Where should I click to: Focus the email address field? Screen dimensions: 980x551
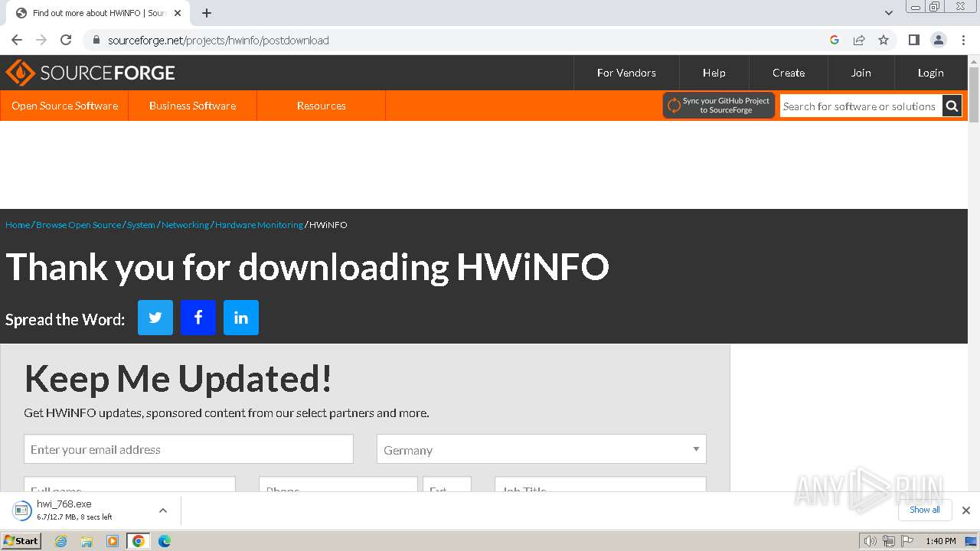pos(188,449)
